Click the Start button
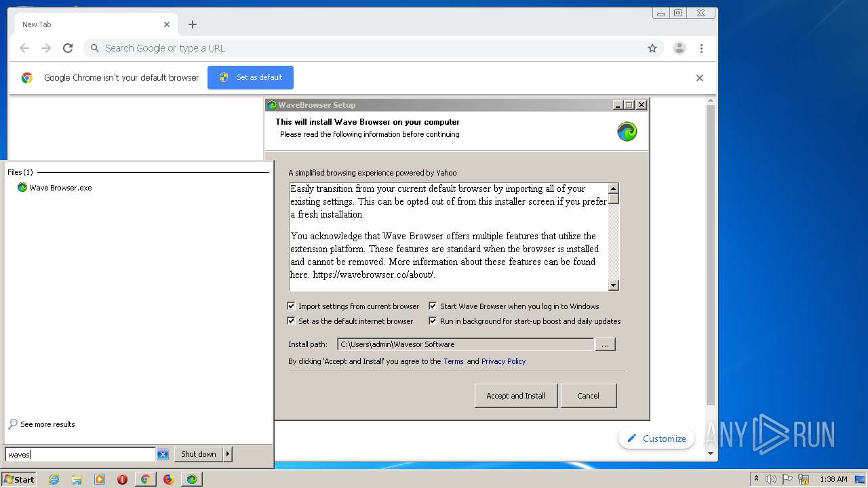The height and width of the screenshot is (488, 868). tap(18, 479)
